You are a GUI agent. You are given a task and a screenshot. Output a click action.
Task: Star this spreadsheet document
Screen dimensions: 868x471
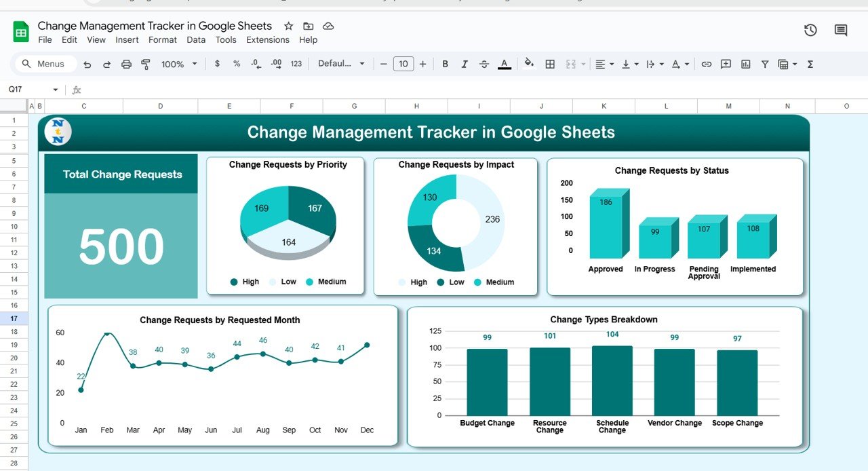[288, 26]
